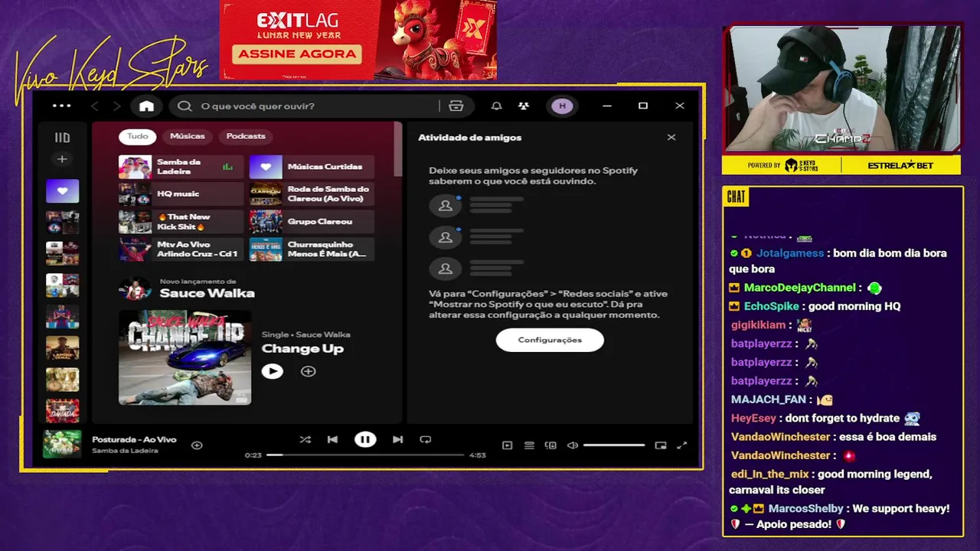Viewport: 980px width, 551px height.
Task: Open Roda de Samba do Clareou shortcut
Action: [x=312, y=194]
